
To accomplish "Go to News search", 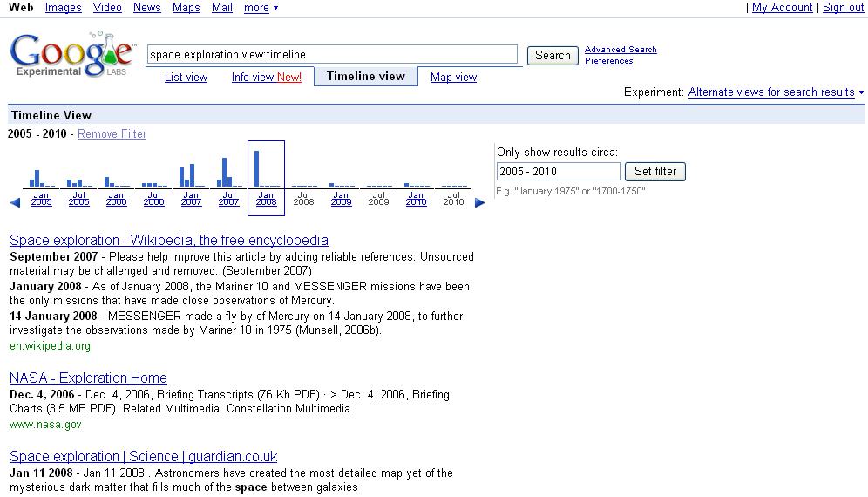I will (x=146, y=8).
